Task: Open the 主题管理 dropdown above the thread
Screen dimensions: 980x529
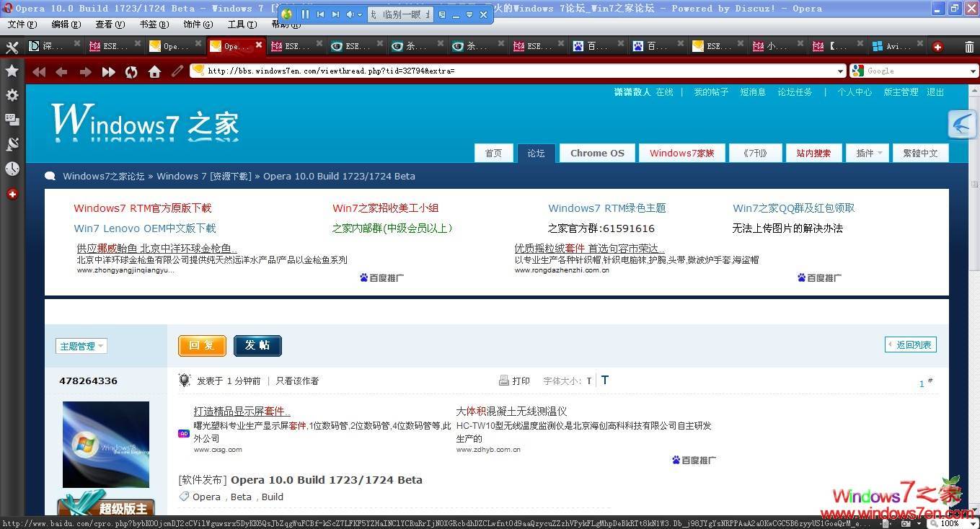Action: [x=81, y=345]
